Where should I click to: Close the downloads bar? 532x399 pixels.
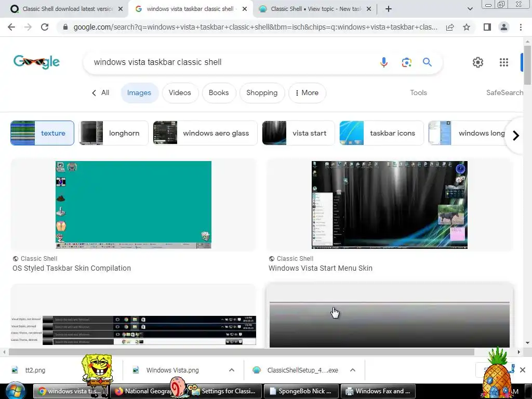pyautogui.click(x=523, y=370)
